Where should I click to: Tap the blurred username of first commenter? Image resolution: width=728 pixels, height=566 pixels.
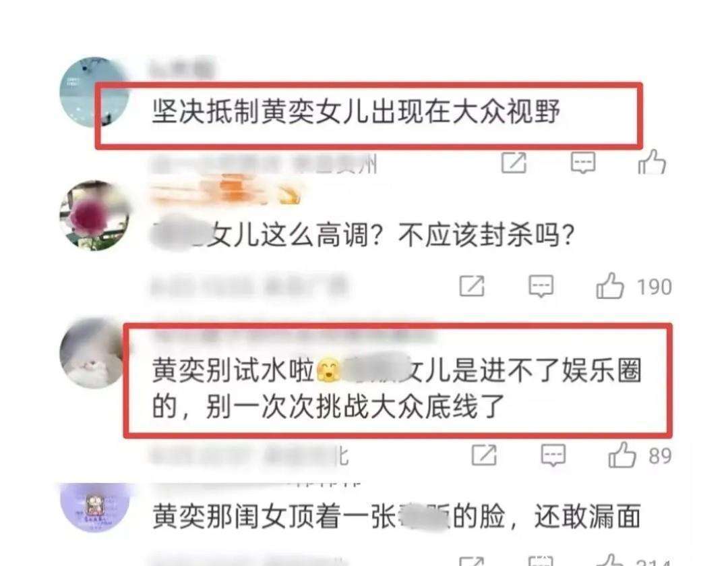tap(181, 69)
